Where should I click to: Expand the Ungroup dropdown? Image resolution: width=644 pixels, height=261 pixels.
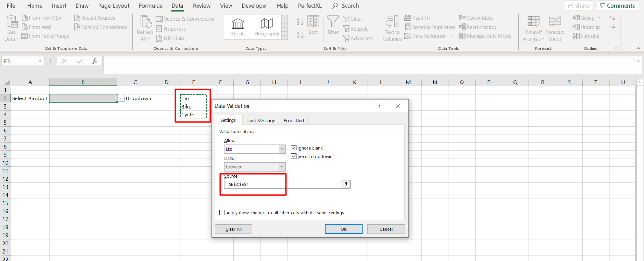(605, 27)
